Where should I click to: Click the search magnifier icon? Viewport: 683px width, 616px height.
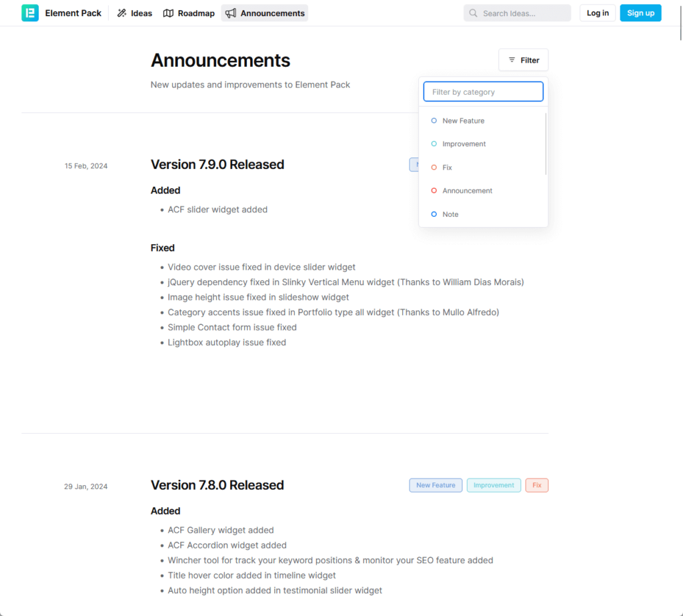tap(473, 13)
